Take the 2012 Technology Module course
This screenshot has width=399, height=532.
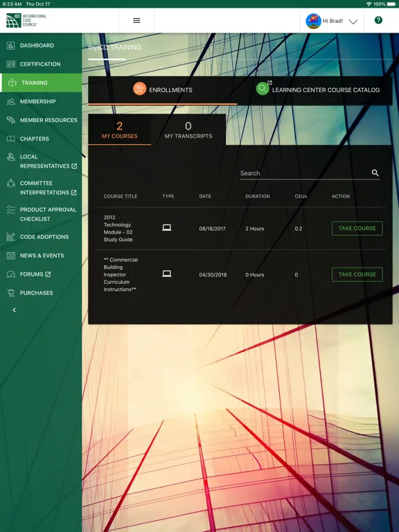357,229
